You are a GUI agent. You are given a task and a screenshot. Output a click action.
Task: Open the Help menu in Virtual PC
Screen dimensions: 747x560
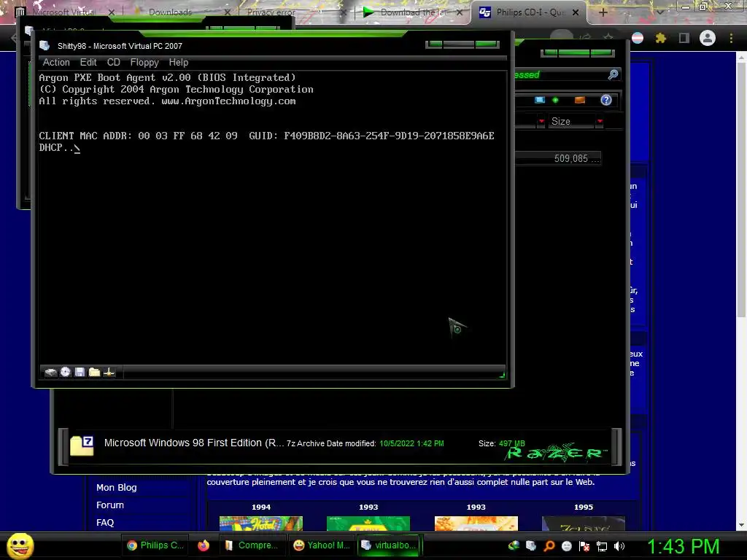click(x=179, y=63)
